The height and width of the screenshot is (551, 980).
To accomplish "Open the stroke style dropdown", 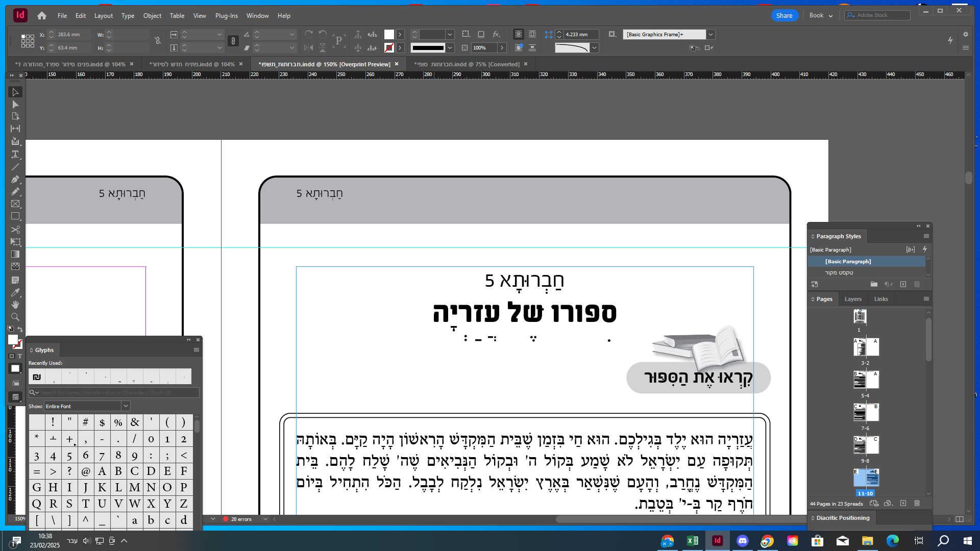I will [450, 48].
